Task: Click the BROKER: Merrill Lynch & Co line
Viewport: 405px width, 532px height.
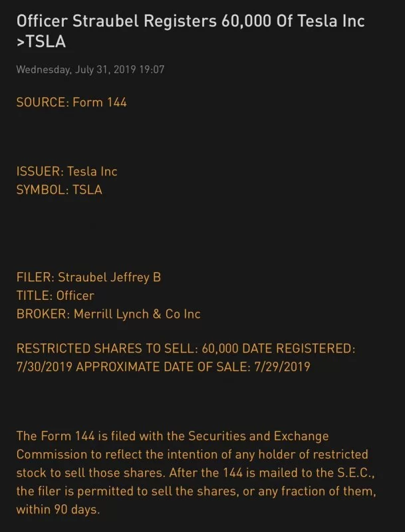Action: tap(108, 313)
